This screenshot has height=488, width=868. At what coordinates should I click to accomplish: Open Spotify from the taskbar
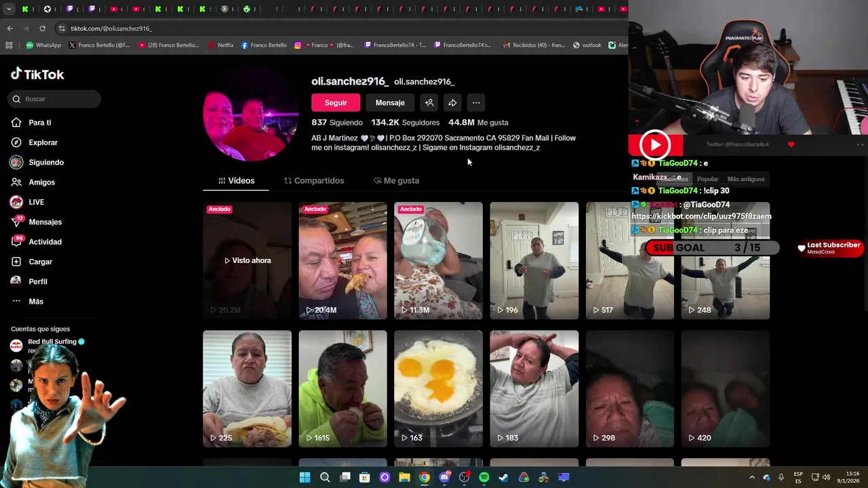[x=484, y=478]
